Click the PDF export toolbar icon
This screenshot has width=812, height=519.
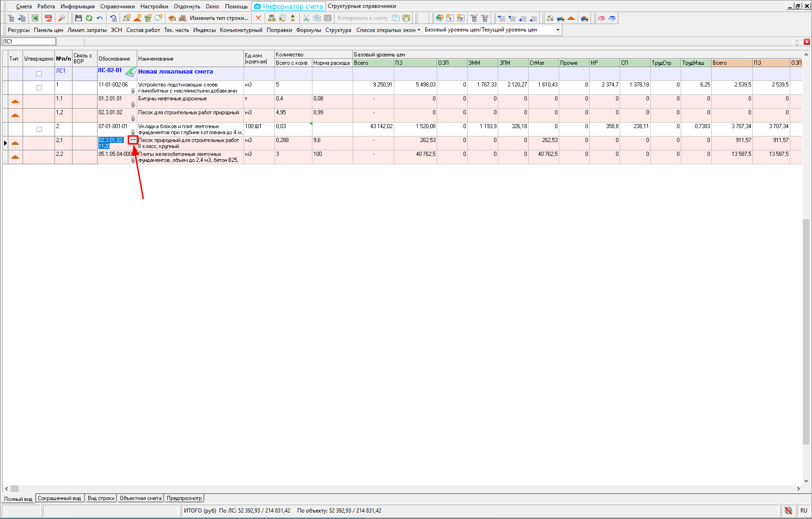pyautogui.click(x=48, y=18)
